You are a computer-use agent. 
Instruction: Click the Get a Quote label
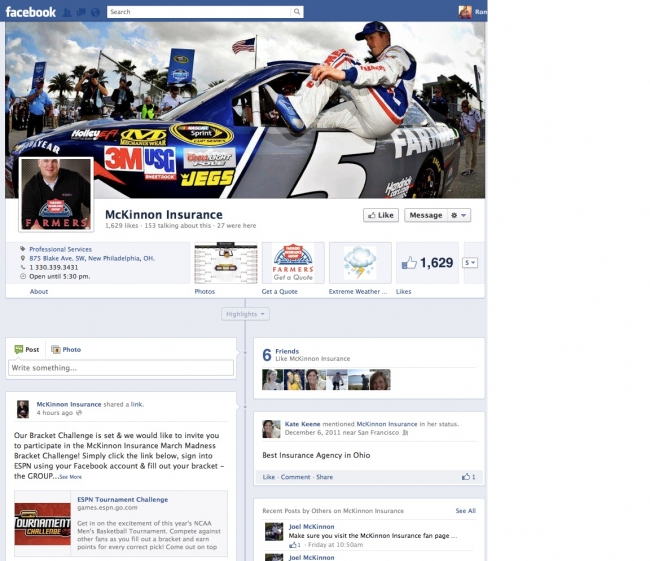tap(279, 291)
